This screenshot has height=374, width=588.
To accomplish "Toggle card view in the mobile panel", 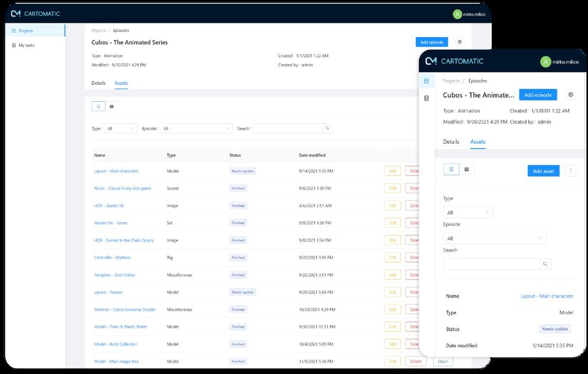I will point(466,170).
